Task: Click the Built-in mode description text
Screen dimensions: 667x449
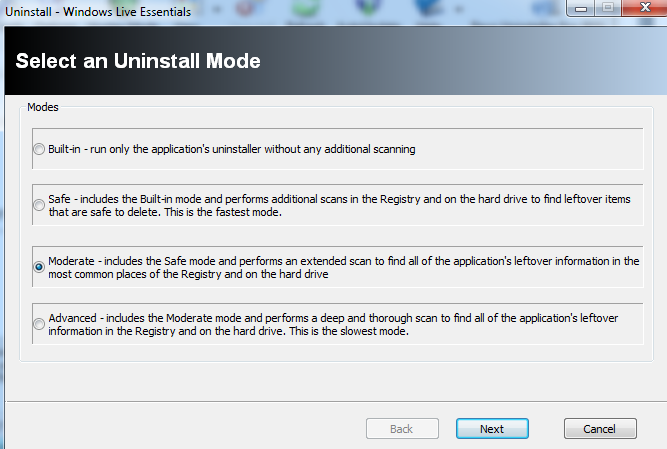Action: pyautogui.click(x=231, y=149)
